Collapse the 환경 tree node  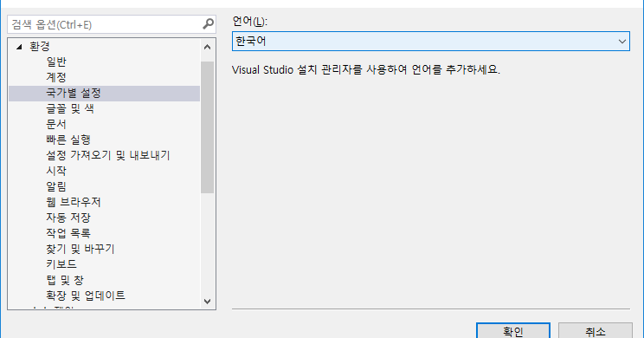[x=19, y=47]
